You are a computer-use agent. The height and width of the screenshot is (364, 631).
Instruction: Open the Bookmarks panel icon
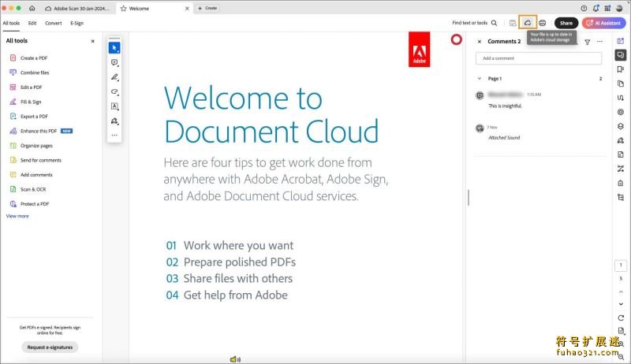[621, 69]
